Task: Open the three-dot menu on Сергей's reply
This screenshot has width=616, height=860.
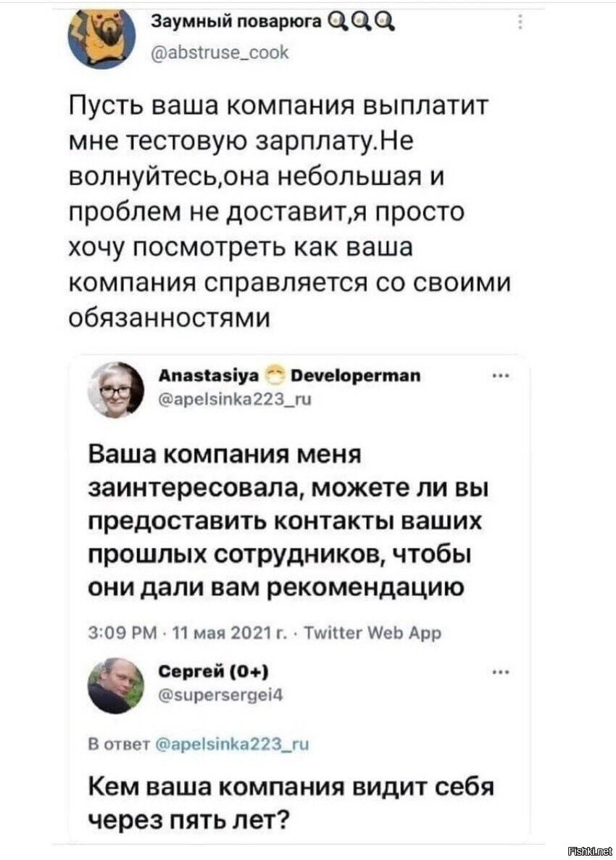Action: [499, 671]
